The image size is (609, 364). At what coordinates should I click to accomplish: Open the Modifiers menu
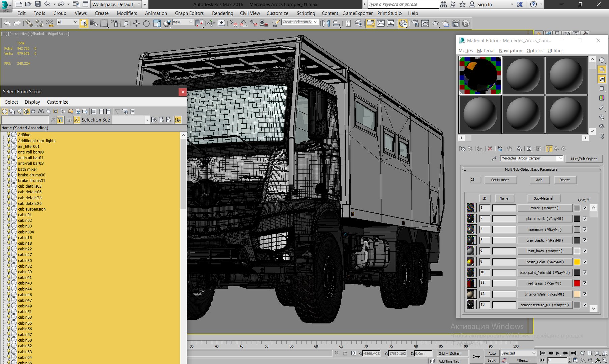click(x=127, y=13)
